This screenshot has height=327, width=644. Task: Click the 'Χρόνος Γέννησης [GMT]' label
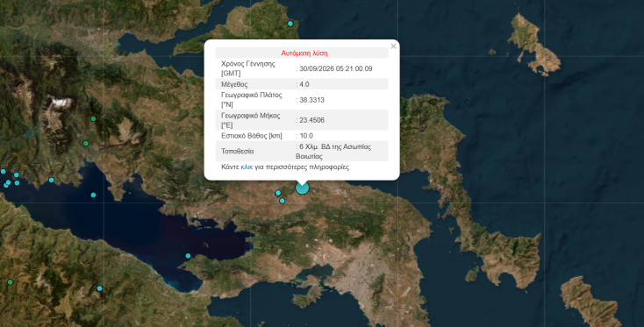(248, 68)
